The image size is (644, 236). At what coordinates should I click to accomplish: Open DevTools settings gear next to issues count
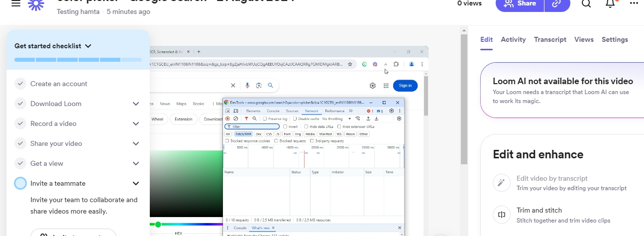click(x=391, y=111)
